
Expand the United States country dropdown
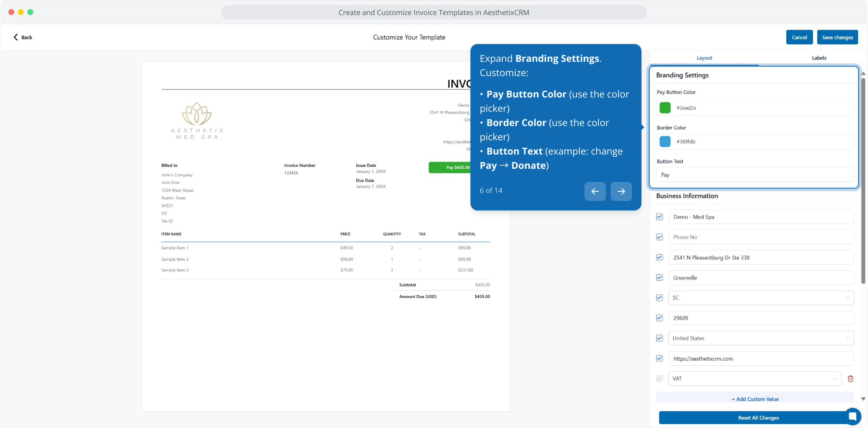tap(761, 338)
